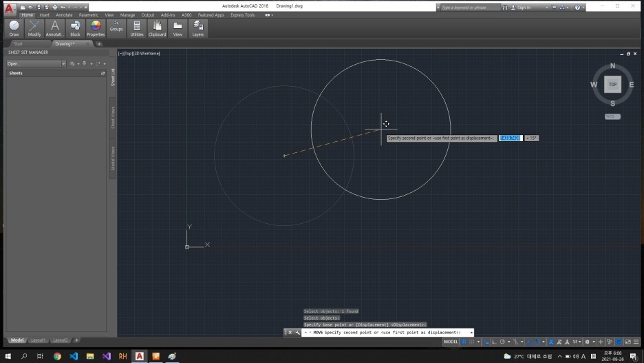The image size is (644, 363).
Task: Open the Clipboard ribbon panel
Action: [x=157, y=28]
